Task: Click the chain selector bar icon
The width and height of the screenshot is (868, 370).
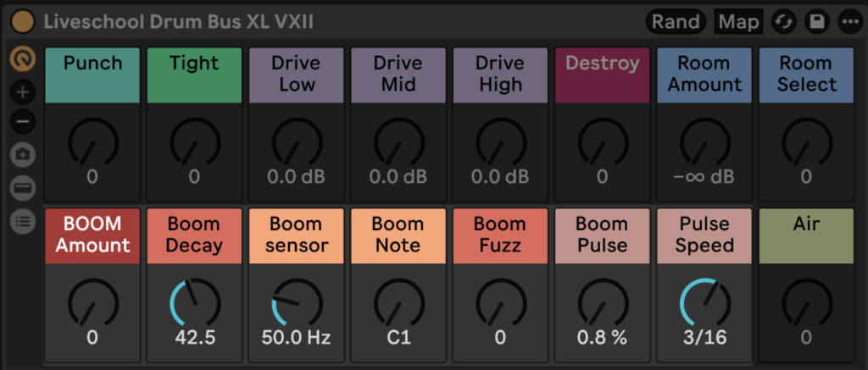Action: click(23, 189)
